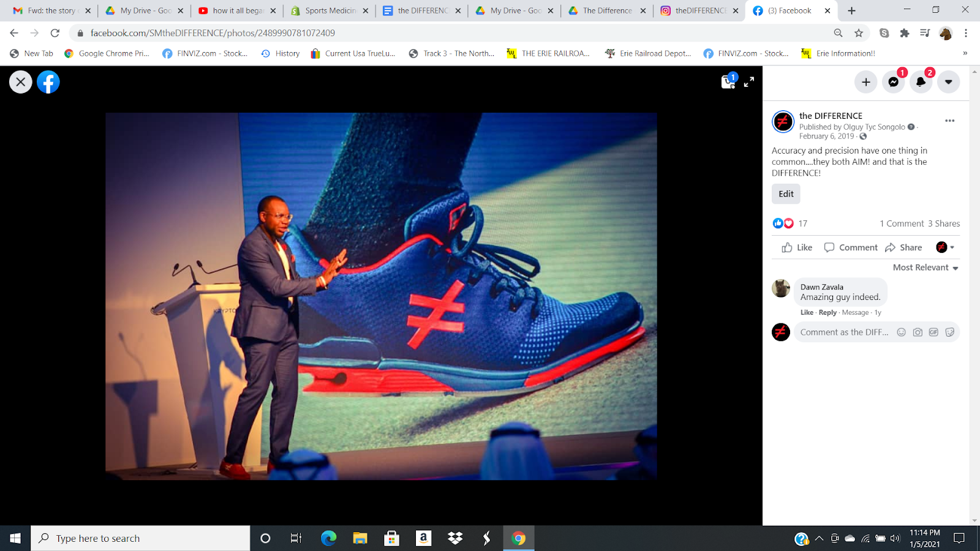Screen dimensions: 980x551
Task: Message Dawn Zavala from comment
Action: (x=855, y=312)
